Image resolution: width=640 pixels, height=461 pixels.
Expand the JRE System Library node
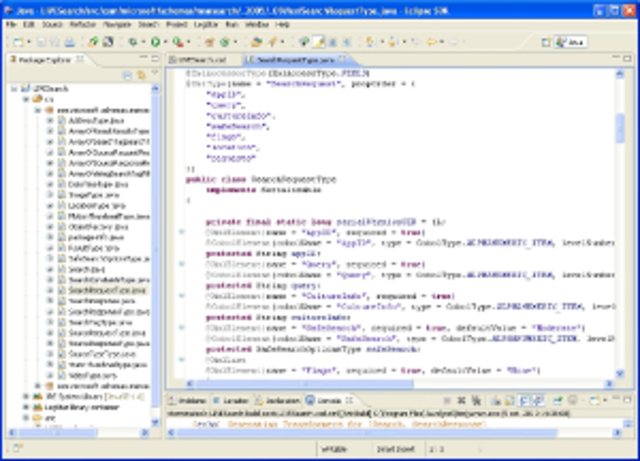pyautogui.click(x=26, y=396)
